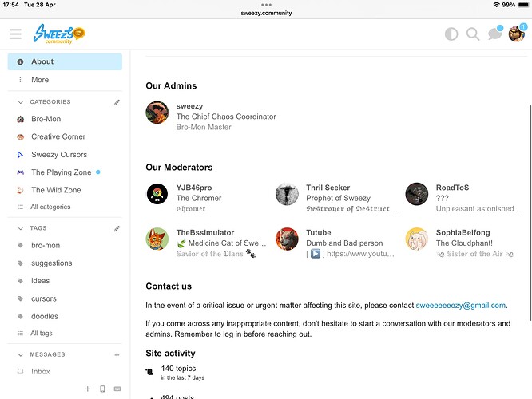Click the sweeeeeeezy@gmail.com email link

point(460,306)
